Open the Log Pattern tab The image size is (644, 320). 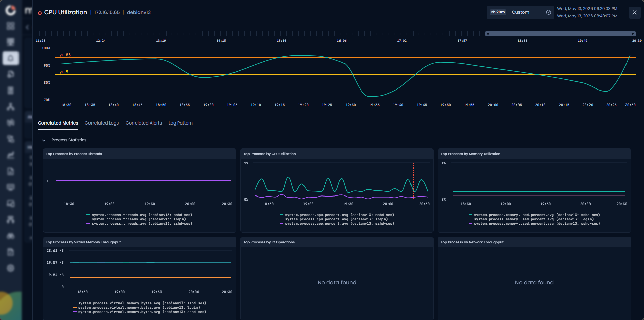pyautogui.click(x=181, y=123)
